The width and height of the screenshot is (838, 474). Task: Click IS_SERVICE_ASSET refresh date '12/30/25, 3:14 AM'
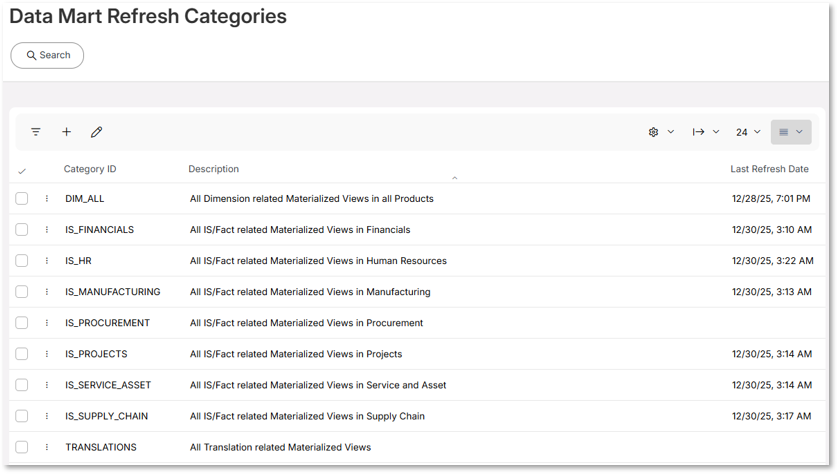click(x=772, y=385)
